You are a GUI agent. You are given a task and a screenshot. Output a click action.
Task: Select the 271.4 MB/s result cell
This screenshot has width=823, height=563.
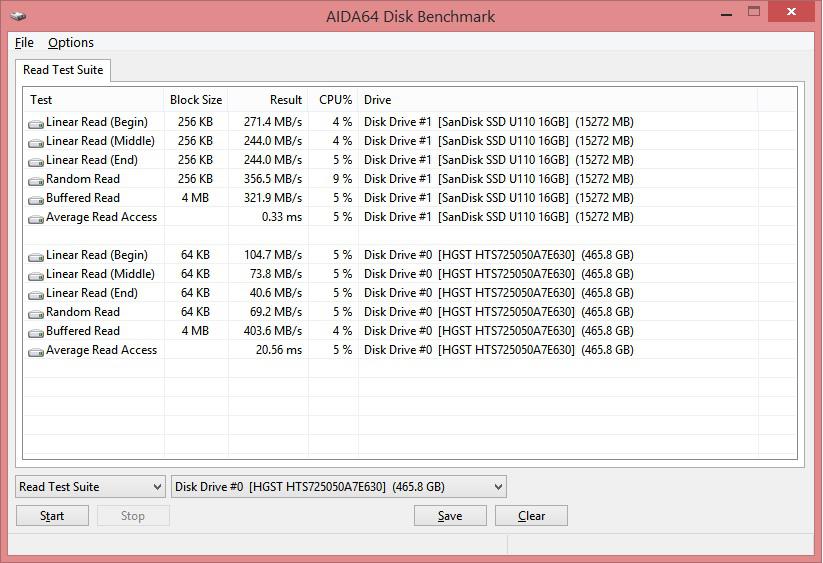273,122
